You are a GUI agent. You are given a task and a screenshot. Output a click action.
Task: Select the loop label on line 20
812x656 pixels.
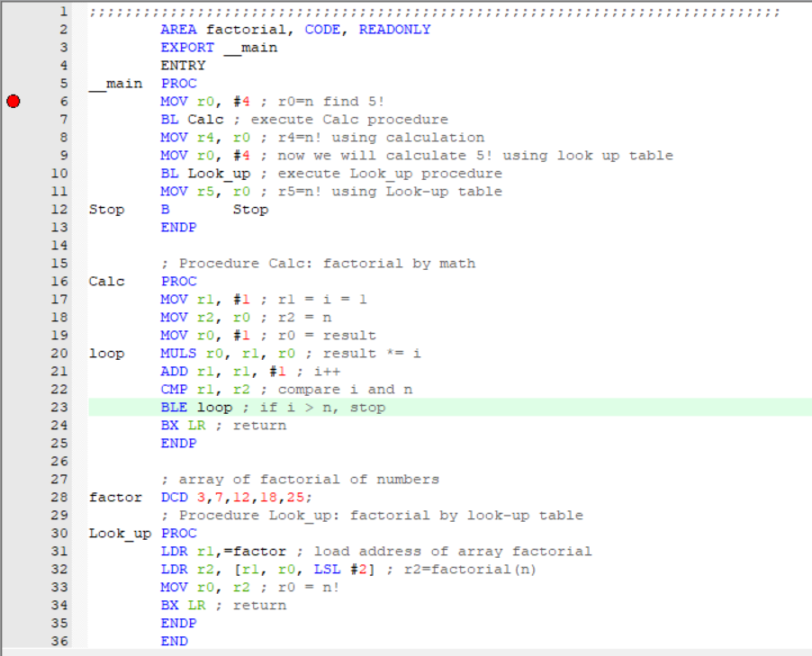tap(107, 353)
